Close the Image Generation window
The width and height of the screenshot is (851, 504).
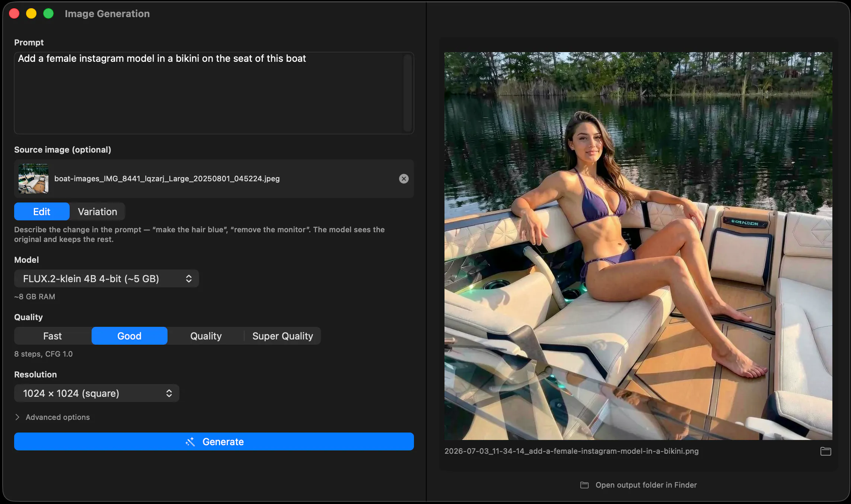[x=14, y=14]
